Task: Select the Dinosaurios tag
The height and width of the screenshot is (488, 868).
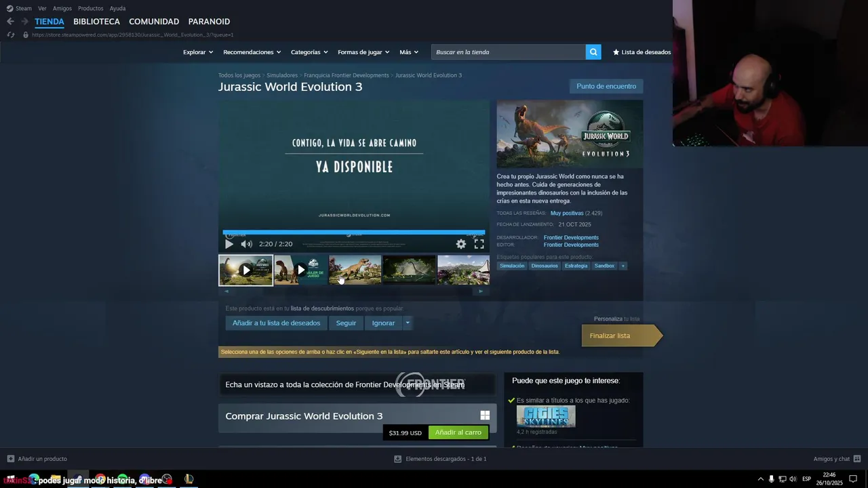Action: (x=545, y=266)
